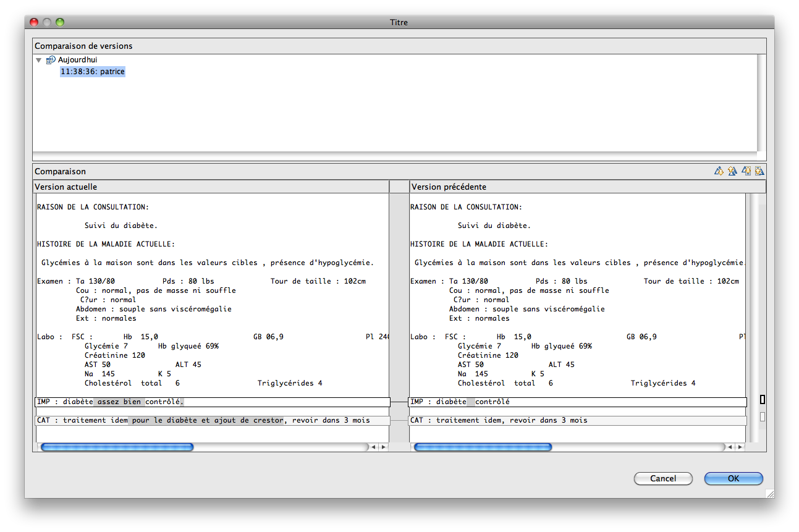Click the left scroll arrow of Version précédente pane
Image resolution: width=799 pixels, height=532 pixels.
(730, 447)
